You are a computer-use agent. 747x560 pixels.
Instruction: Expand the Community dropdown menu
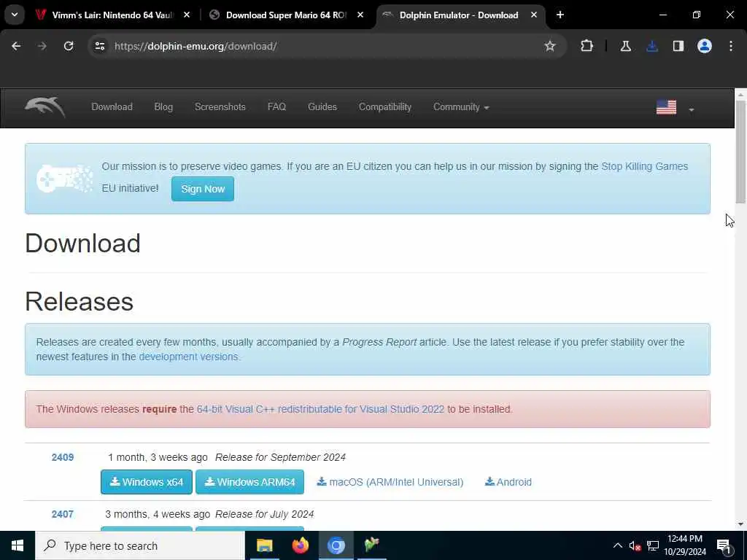(x=461, y=107)
